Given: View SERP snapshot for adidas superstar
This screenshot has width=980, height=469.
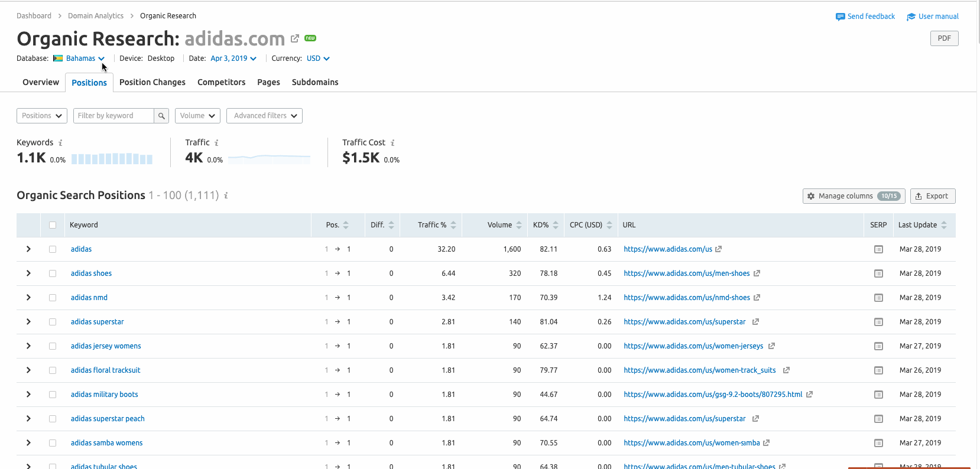Looking at the screenshot, I should [878, 322].
